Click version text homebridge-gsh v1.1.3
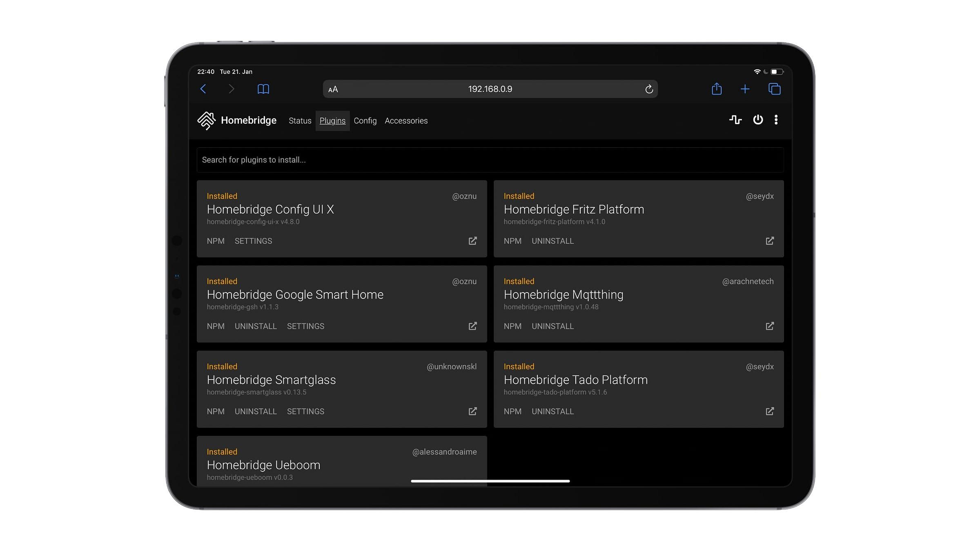The width and height of the screenshot is (980, 551). click(x=243, y=307)
